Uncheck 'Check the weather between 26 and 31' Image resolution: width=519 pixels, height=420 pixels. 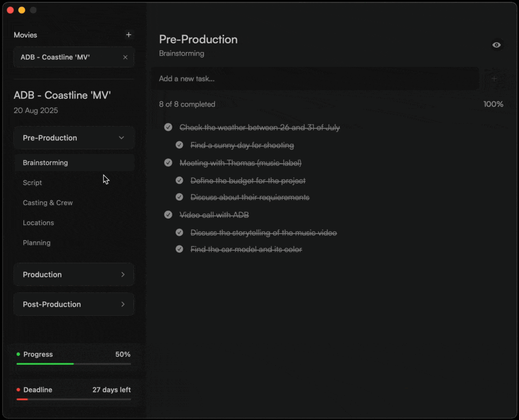(x=168, y=128)
